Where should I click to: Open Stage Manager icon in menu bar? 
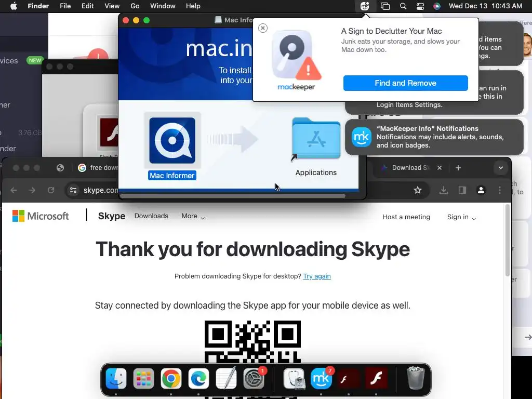click(385, 6)
